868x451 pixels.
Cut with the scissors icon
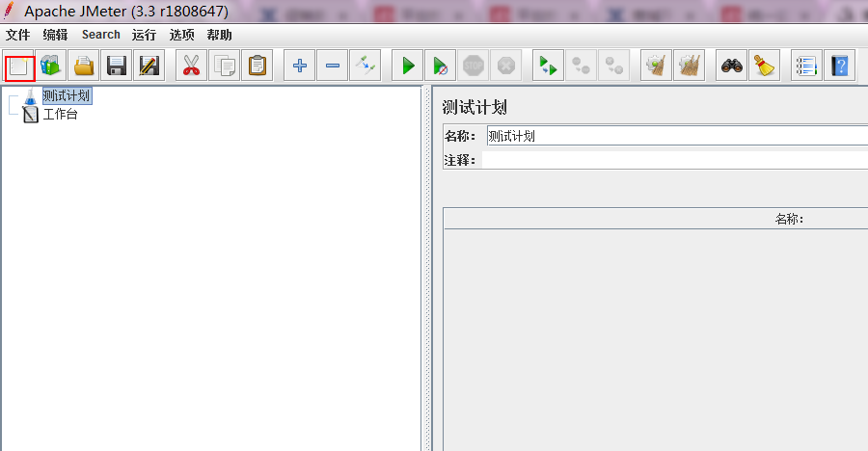(x=191, y=66)
